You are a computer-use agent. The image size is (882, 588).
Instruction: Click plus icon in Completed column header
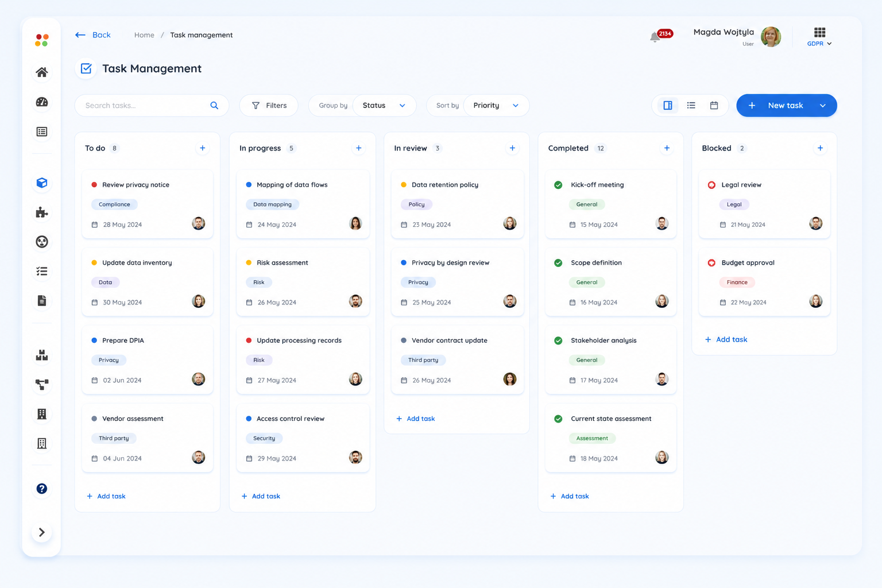click(x=667, y=148)
